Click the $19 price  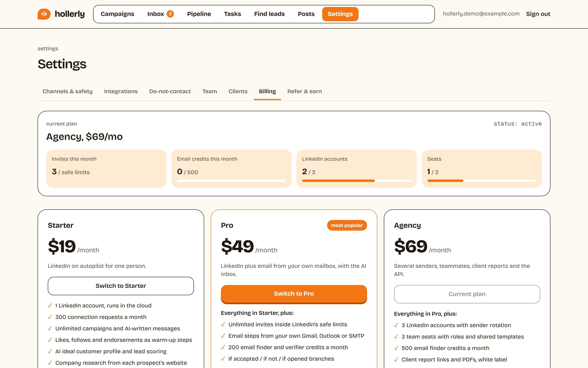pyautogui.click(x=62, y=246)
